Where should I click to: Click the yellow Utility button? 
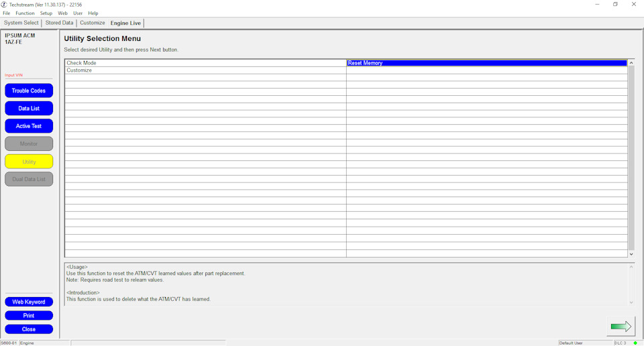pos(29,162)
